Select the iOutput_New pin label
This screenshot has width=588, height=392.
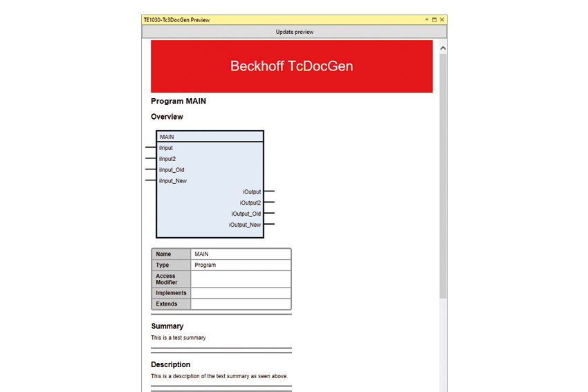pyautogui.click(x=245, y=225)
